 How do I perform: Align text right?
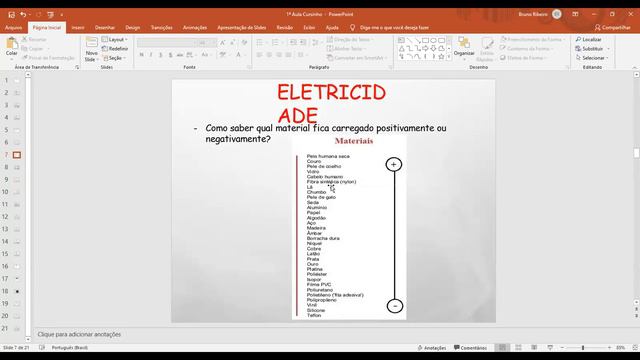279,55
